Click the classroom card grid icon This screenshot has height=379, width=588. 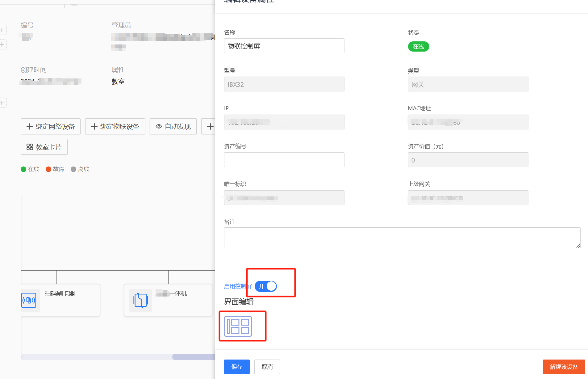pos(30,147)
